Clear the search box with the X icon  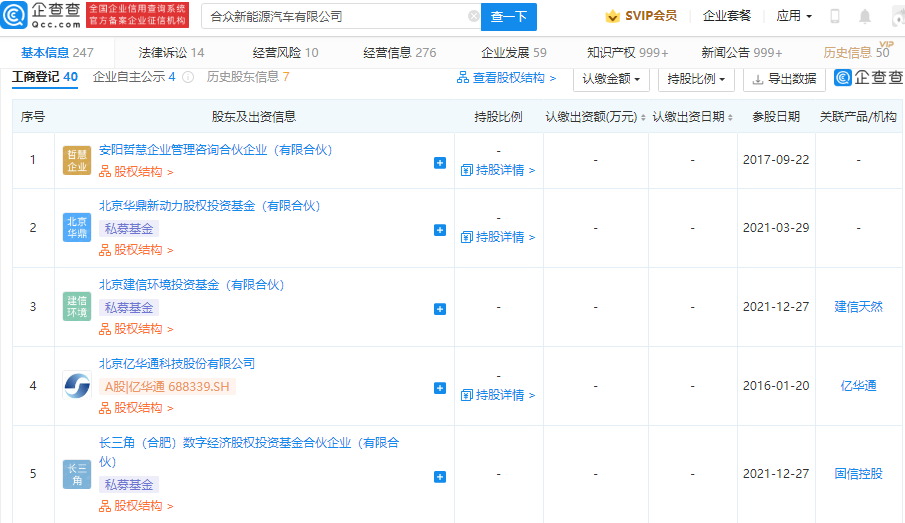473,16
